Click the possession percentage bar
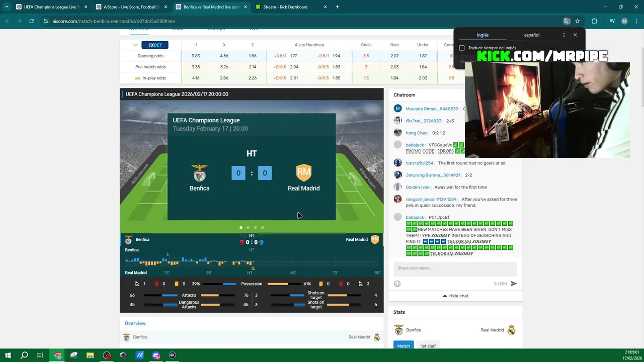 tap(252, 284)
